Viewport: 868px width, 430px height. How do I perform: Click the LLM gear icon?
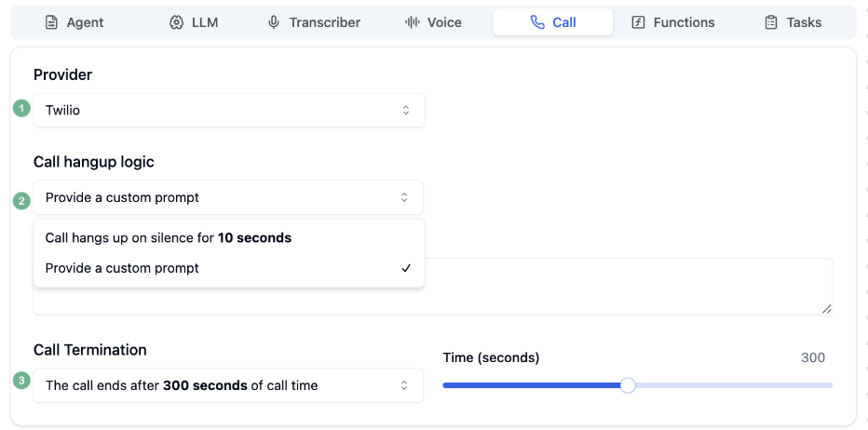[x=177, y=22]
